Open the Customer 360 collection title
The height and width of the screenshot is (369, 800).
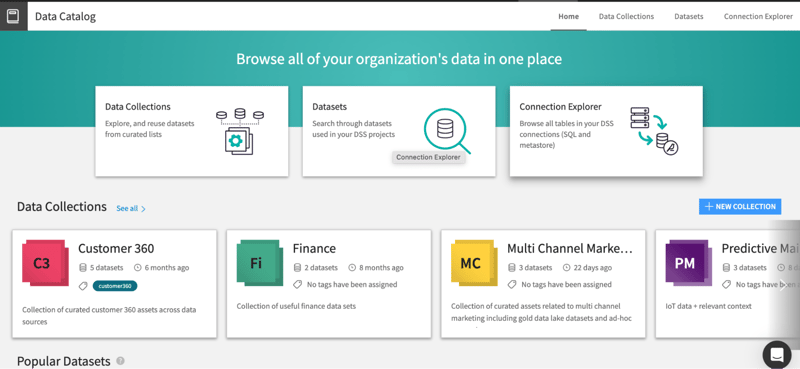coord(116,249)
